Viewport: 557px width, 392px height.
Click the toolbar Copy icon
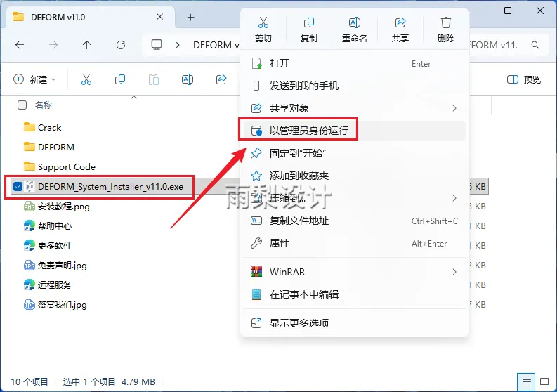click(x=120, y=79)
